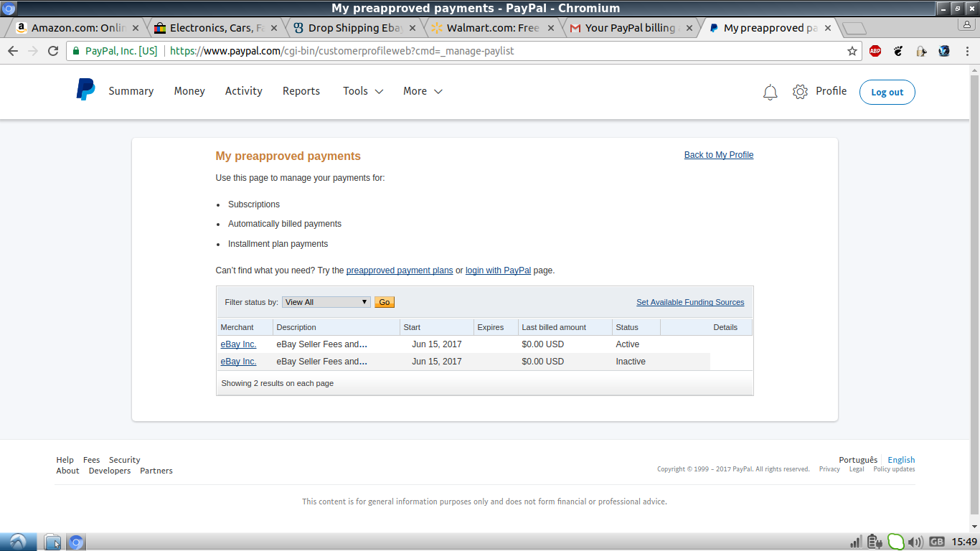Open the Reports navigation item
Screen dimensions: 980x551
click(301, 91)
